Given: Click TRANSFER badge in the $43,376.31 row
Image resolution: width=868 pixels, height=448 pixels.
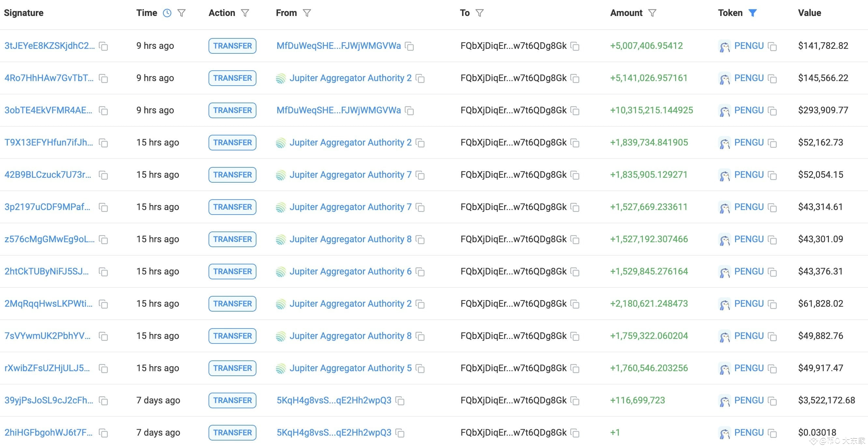Looking at the screenshot, I should 233,272.
